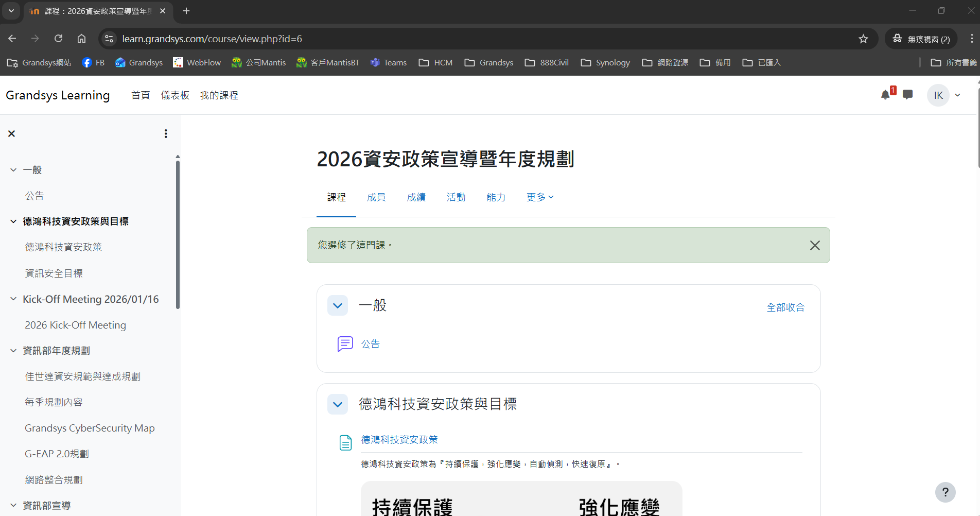Switch to the 成績 tab

point(416,197)
